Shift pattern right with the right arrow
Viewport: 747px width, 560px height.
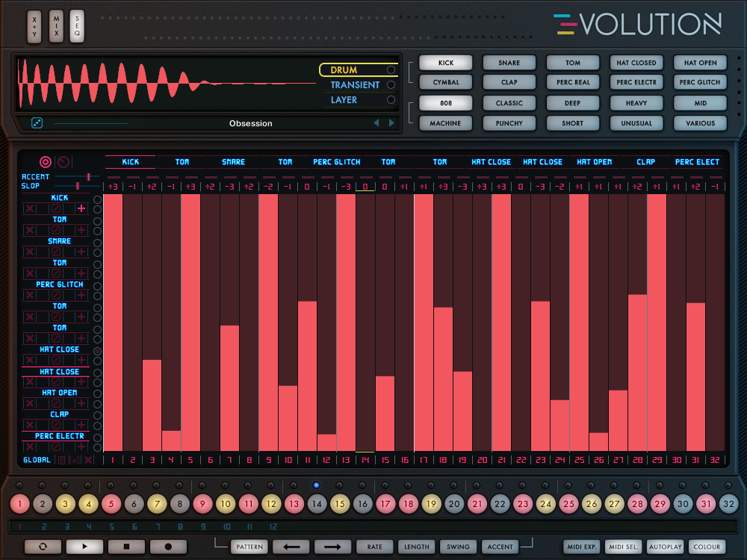(x=332, y=547)
